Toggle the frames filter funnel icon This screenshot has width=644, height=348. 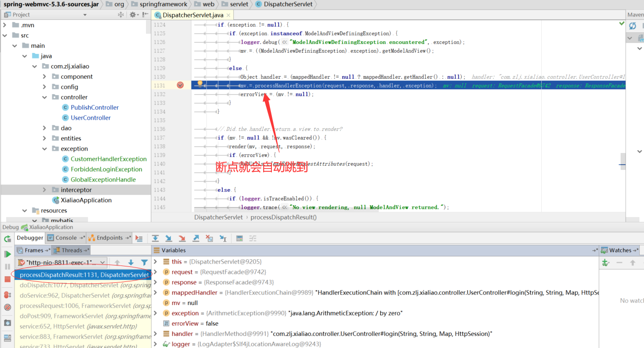(x=144, y=263)
